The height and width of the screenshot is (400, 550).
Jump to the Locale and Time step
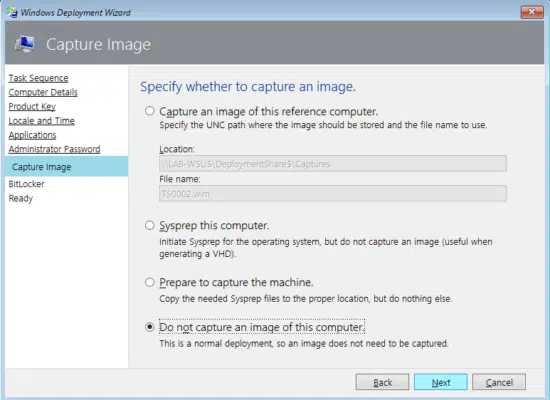tap(41, 121)
